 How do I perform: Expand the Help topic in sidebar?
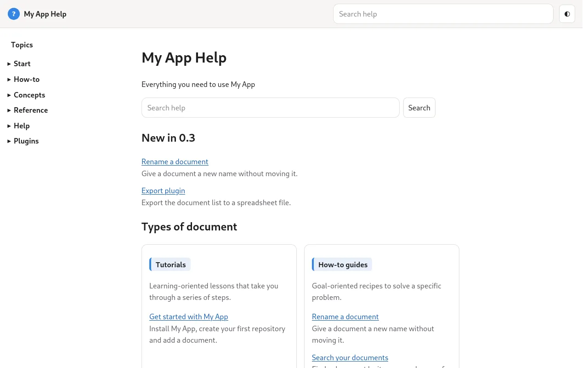coord(18,126)
